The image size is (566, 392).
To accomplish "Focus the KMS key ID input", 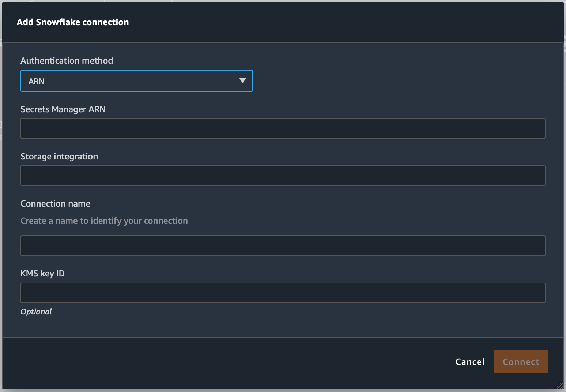I will [x=283, y=293].
